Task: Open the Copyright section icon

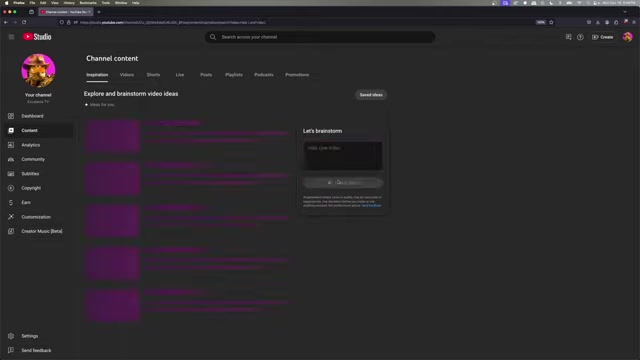Action: click(11, 188)
